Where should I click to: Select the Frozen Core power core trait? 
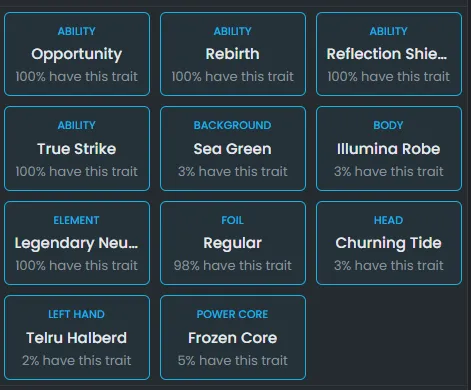coord(233,337)
